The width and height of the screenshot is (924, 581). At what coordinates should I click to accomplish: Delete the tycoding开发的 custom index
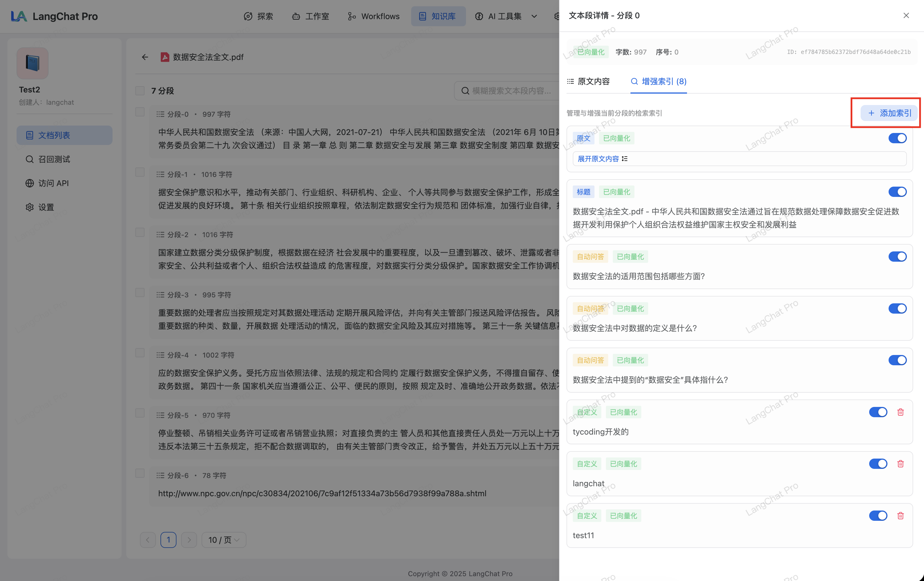[900, 412]
